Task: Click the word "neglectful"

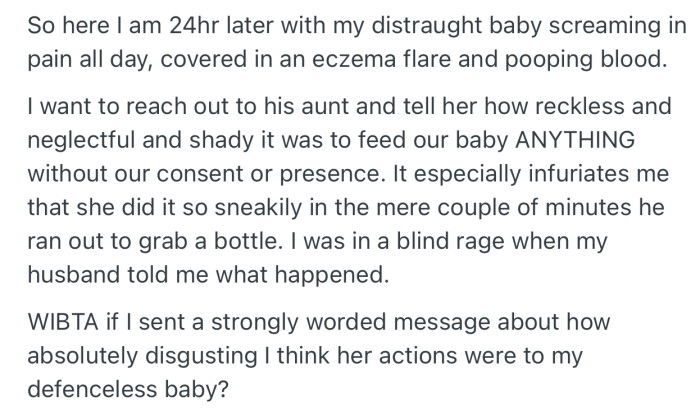Action: point(81,140)
